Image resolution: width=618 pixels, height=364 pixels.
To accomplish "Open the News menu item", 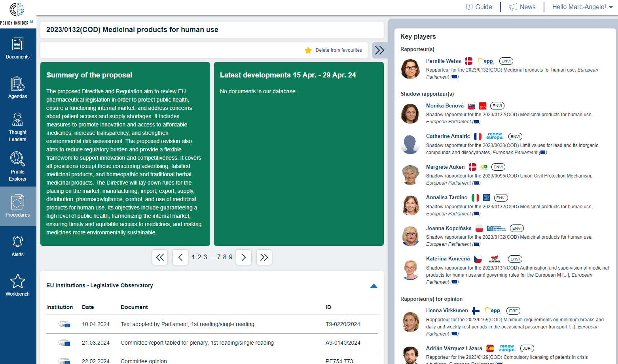I will click(x=522, y=7).
